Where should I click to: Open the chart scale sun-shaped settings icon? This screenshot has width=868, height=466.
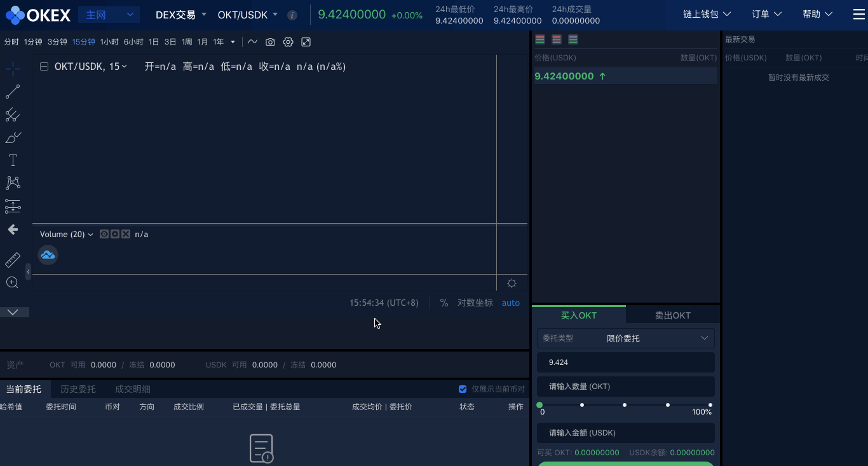512,283
